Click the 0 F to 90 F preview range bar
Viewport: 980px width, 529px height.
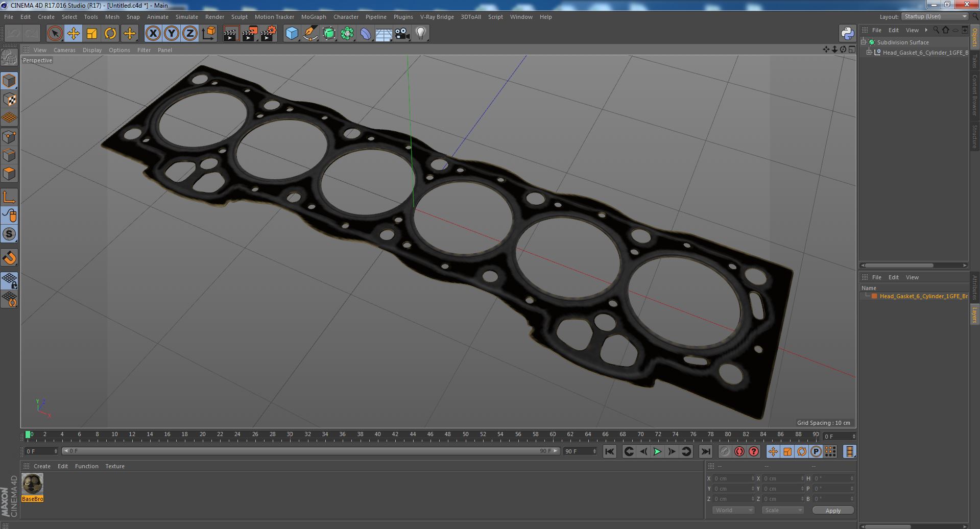tap(310, 451)
